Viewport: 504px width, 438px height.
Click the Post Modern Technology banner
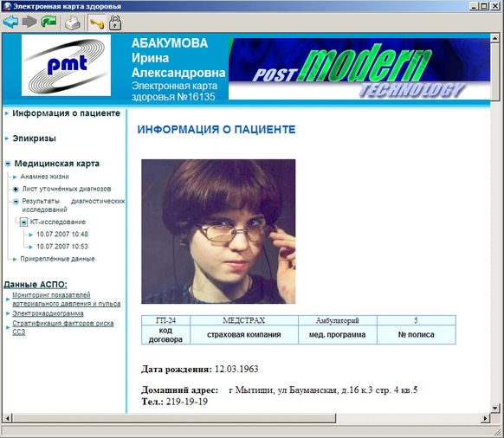point(359,68)
